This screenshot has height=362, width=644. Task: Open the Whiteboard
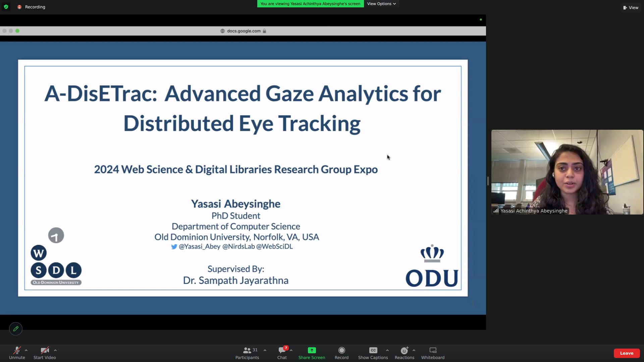[x=433, y=353]
